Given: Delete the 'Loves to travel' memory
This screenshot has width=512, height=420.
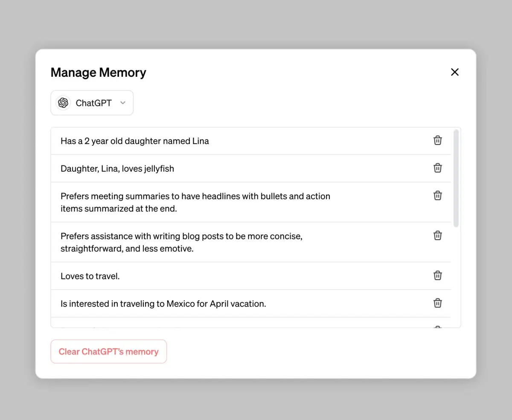Looking at the screenshot, I should tap(438, 275).
